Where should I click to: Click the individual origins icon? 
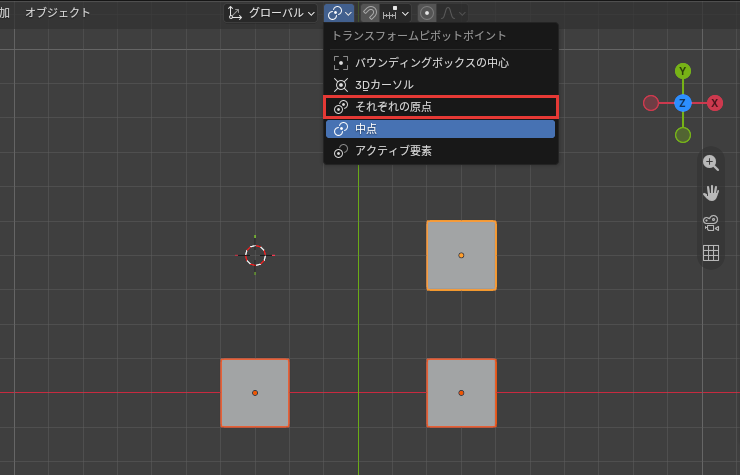pyautogui.click(x=341, y=107)
